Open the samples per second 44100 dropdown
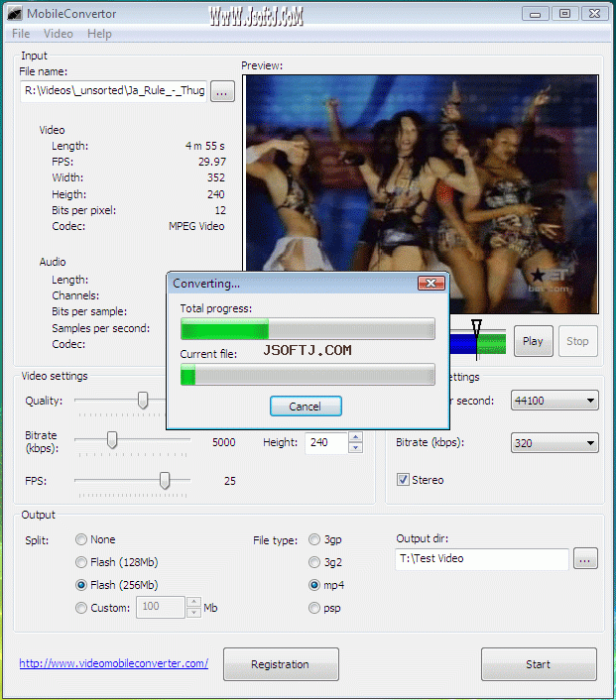This screenshot has height=700, width=616. coord(554,401)
